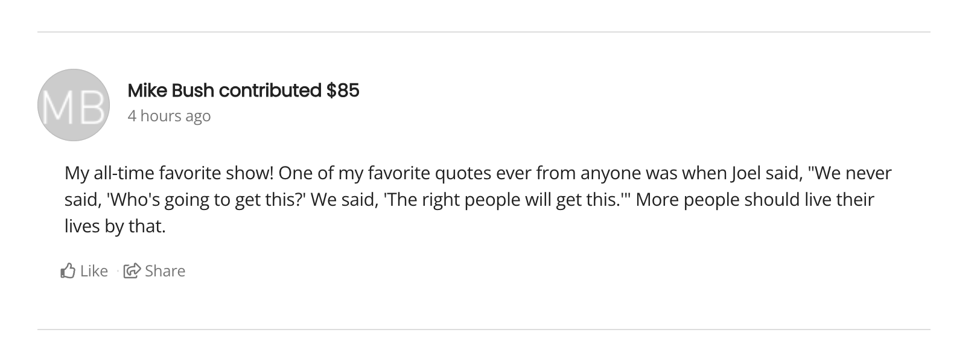This screenshot has height=344, width=980.
Task: Click the top horizontal divider line
Action: [483, 32]
